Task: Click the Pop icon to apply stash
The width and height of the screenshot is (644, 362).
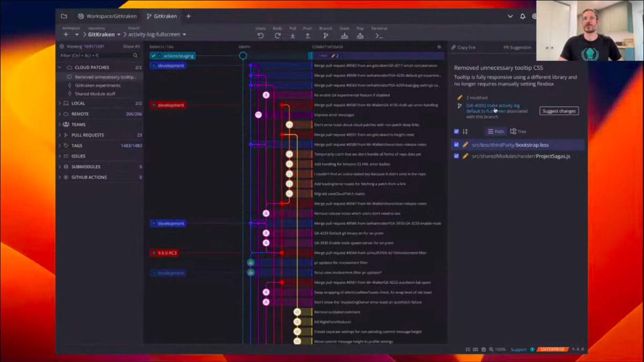Action: 360,35
